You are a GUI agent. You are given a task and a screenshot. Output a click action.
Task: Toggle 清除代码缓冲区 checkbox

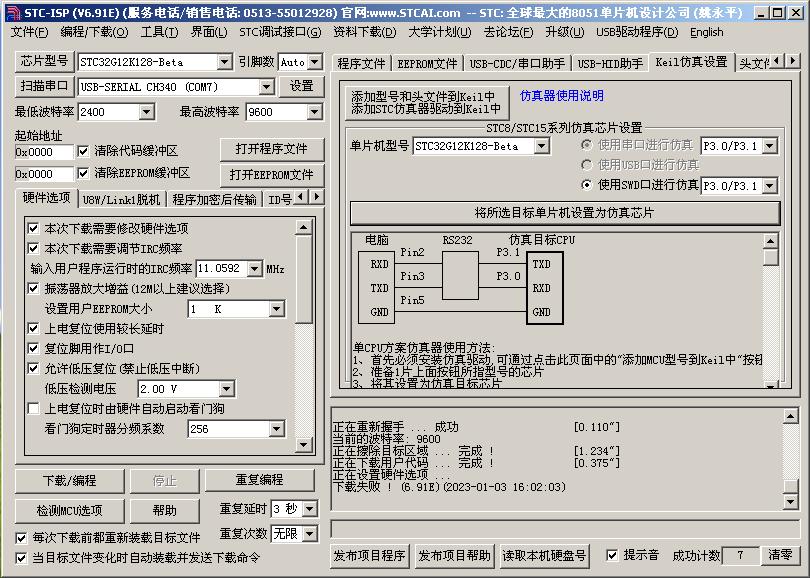pos(83,151)
